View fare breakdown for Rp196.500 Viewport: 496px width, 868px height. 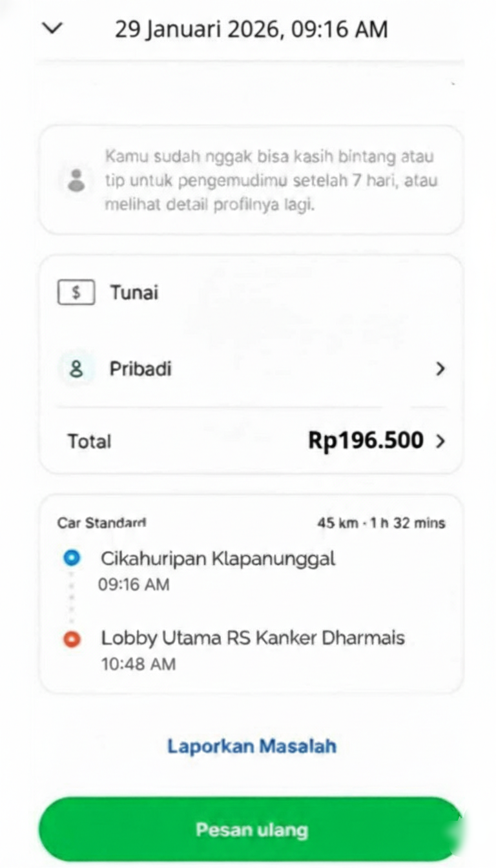tap(366, 440)
